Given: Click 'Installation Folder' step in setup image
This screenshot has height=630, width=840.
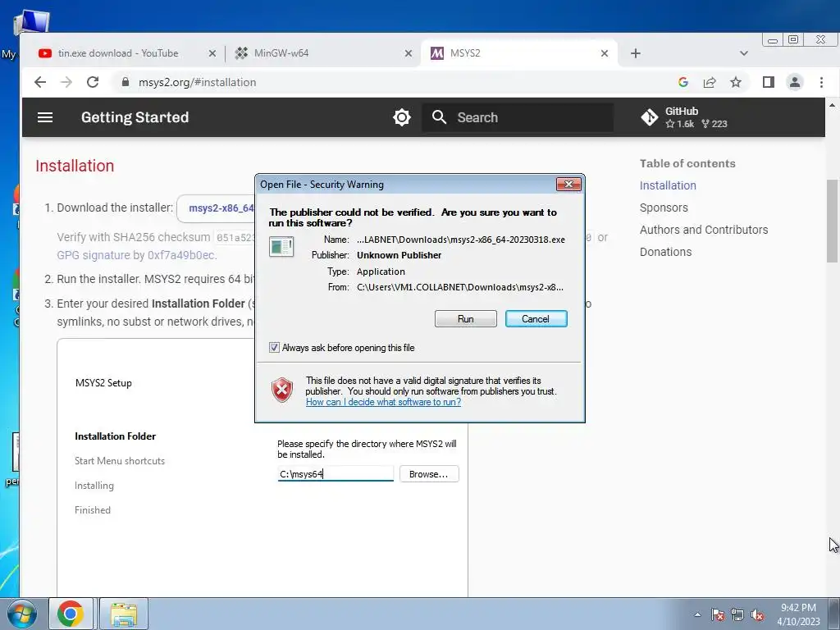Looking at the screenshot, I should 115,436.
